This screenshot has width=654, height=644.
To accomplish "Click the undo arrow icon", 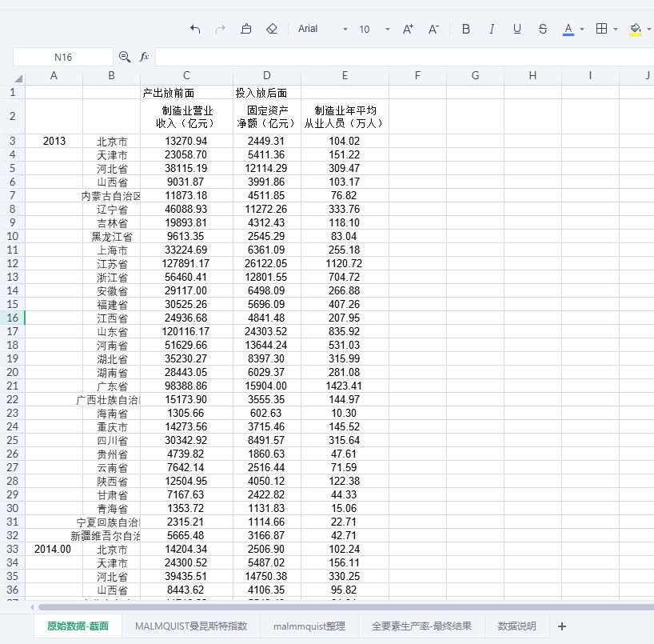I will tap(195, 29).
